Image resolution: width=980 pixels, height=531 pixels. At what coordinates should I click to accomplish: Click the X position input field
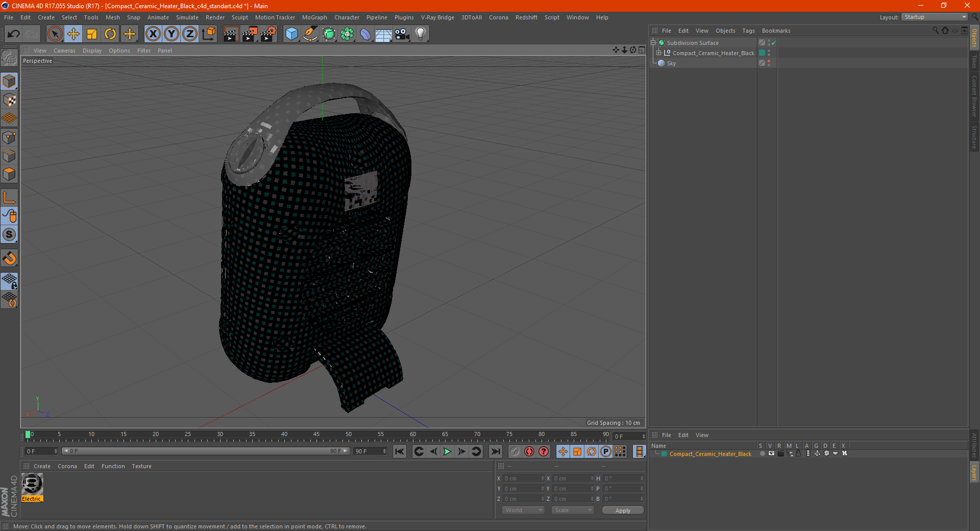point(524,478)
